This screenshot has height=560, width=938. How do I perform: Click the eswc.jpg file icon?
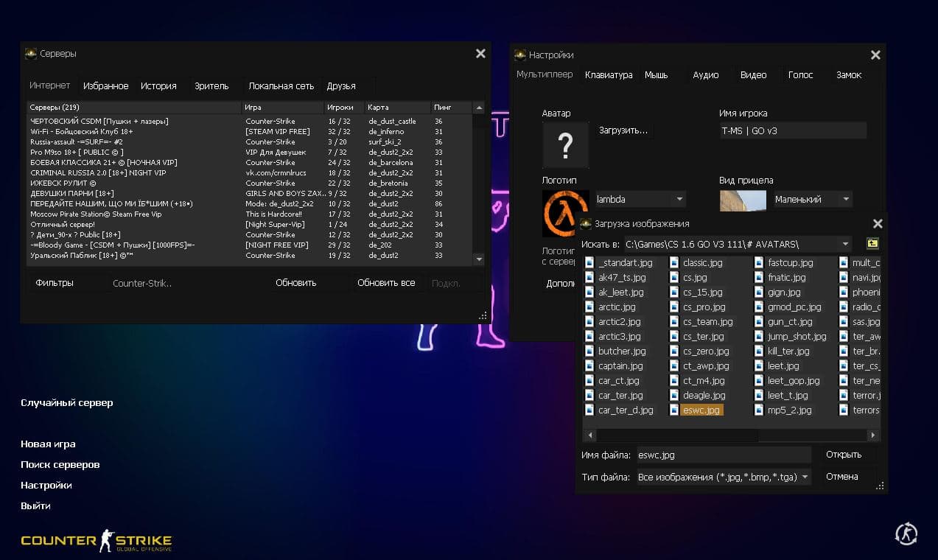[674, 410]
